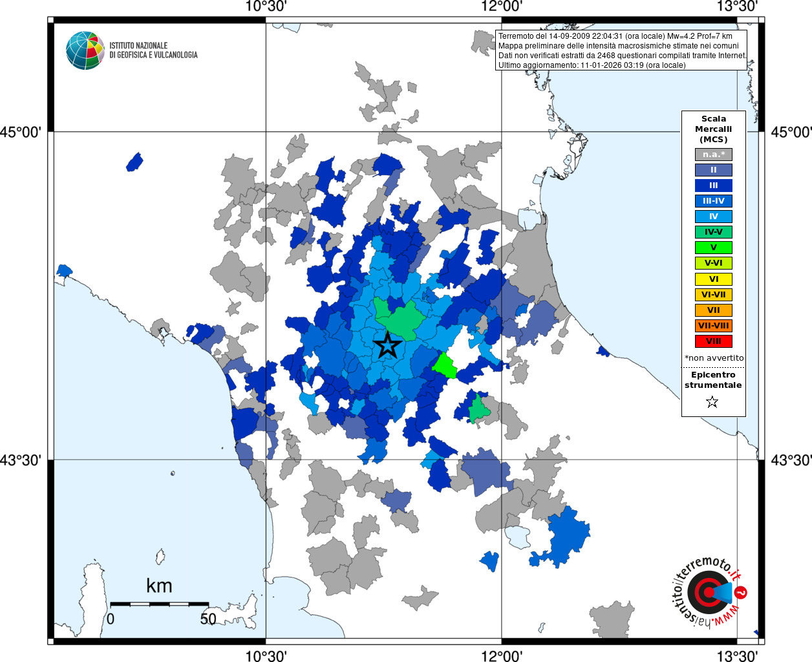Select the orange VII legend swatch
This screenshot has width=812, height=662.
(713, 310)
